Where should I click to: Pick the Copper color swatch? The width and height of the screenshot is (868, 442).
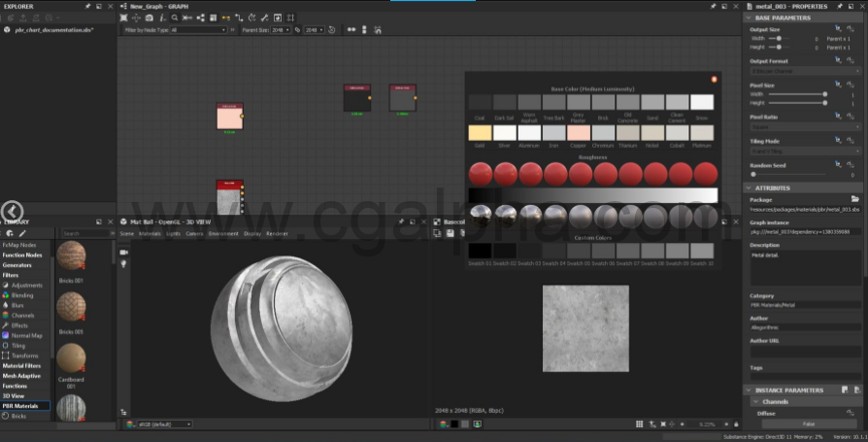tap(578, 133)
